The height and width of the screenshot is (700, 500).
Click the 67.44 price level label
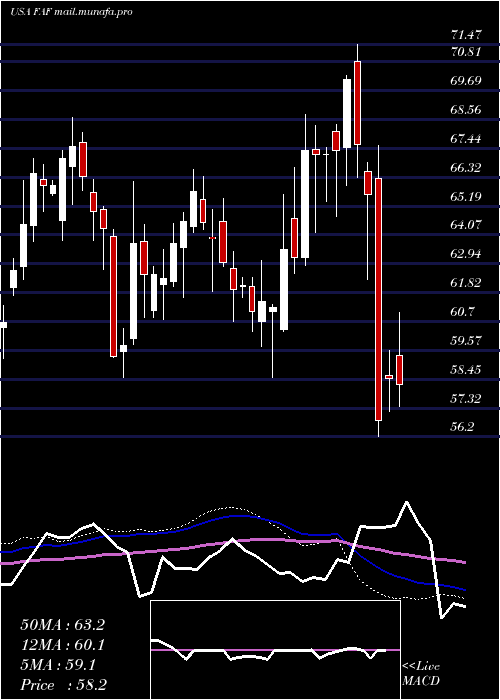click(x=466, y=139)
